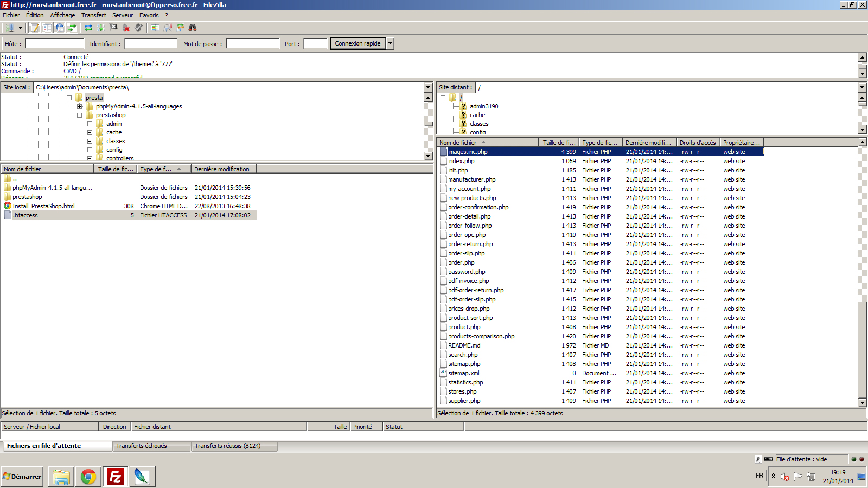
Task: Open the Site distant path dropdown
Action: click(862, 87)
